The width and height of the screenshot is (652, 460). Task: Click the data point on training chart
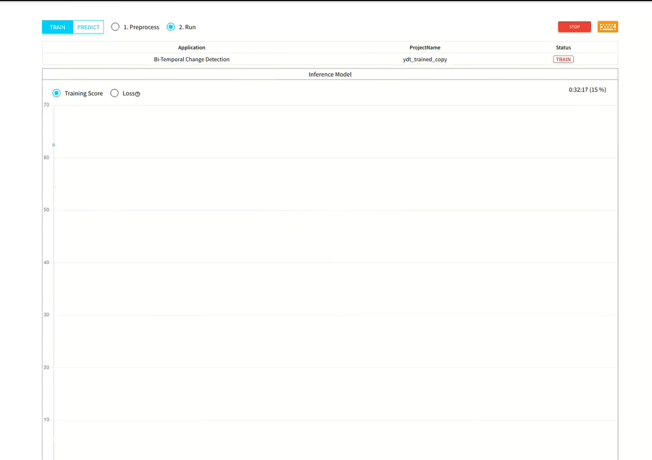click(54, 145)
